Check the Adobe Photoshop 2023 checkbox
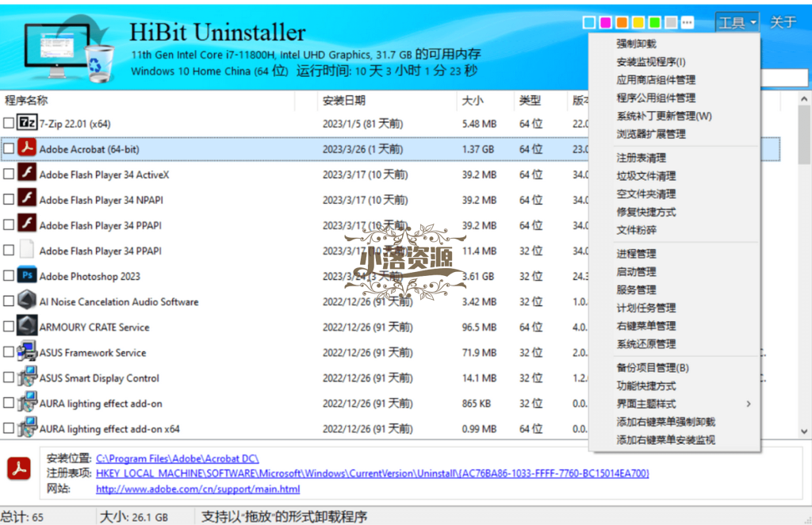The height and width of the screenshot is (525, 812). pos(8,275)
